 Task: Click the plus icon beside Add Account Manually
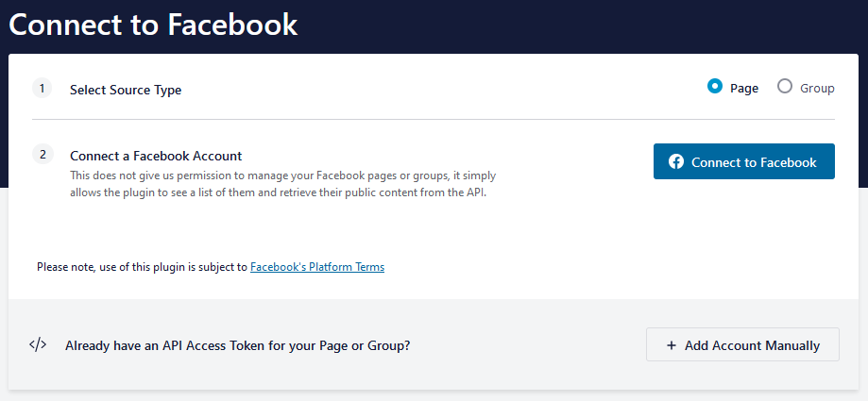click(672, 345)
